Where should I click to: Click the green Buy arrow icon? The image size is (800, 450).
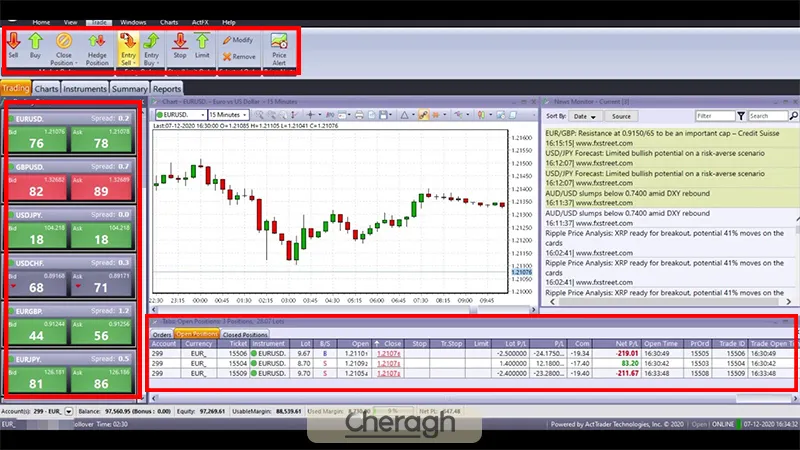coord(36,45)
